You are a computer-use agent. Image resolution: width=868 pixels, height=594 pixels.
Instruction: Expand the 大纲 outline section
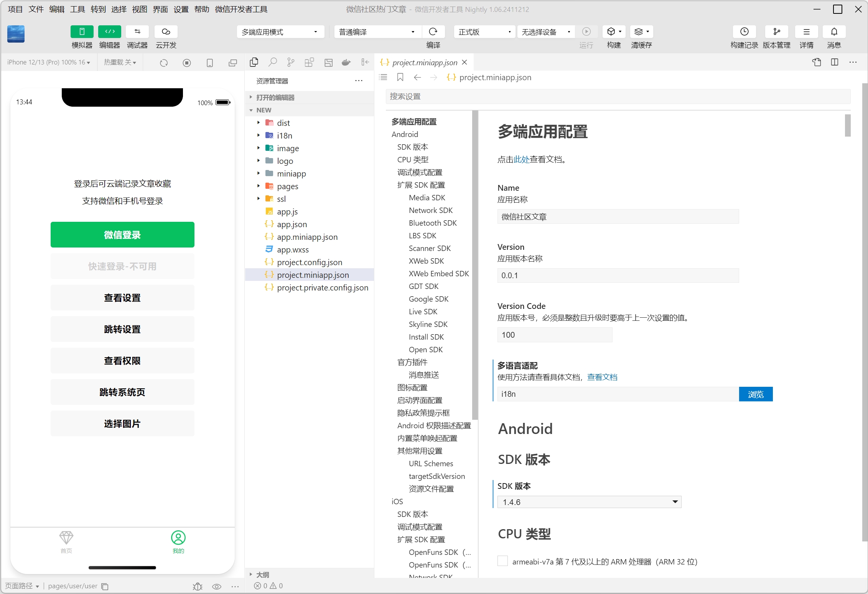click(310, 574)
